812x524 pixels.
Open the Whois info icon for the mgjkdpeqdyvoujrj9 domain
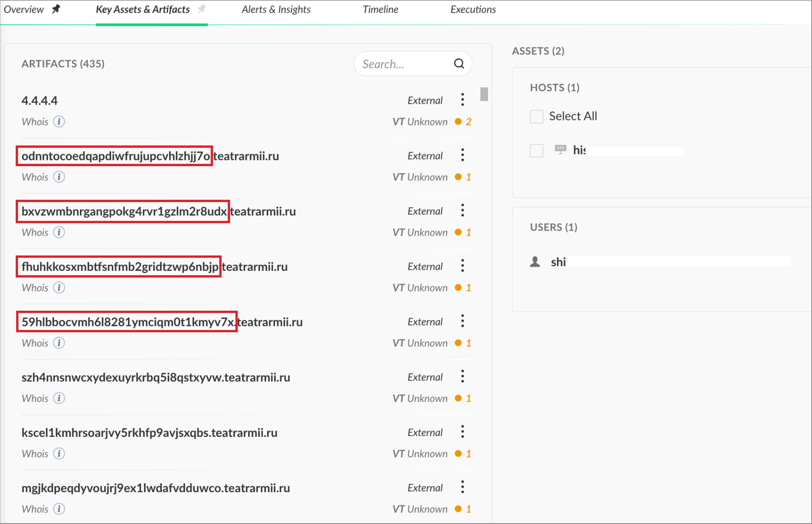[x=59, y=509]
